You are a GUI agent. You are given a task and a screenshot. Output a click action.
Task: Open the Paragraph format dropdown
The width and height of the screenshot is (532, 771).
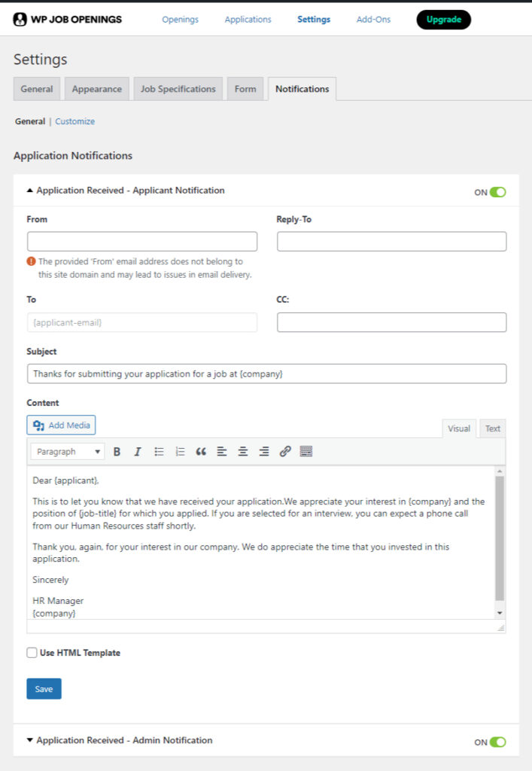coord(68,452)
